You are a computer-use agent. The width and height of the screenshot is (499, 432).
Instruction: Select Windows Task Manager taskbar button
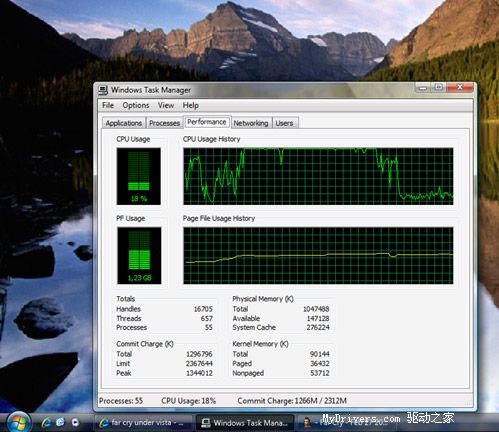(245, 423)
